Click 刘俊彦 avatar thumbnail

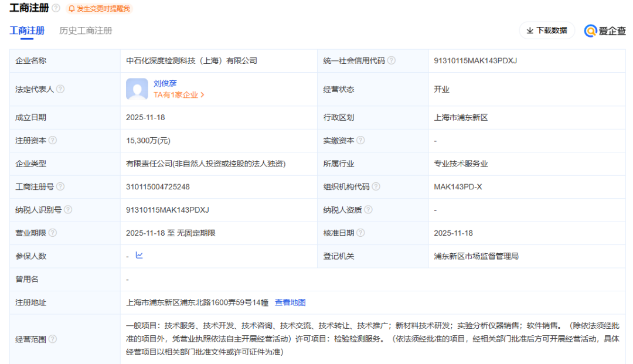click(x=137, y=89)
